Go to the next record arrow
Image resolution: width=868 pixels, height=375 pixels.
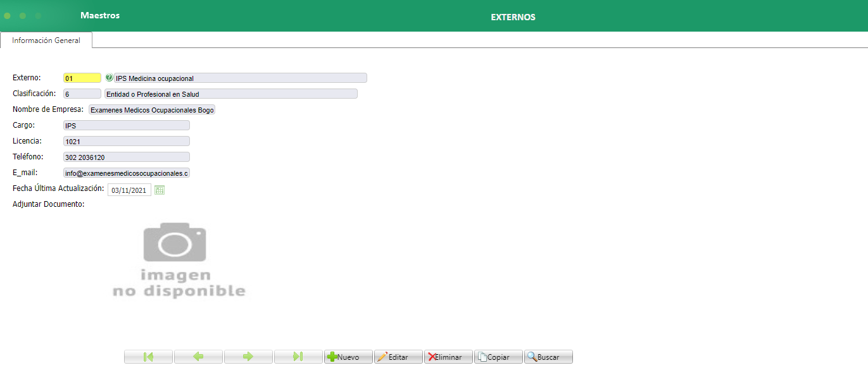(x=248, y=357)
